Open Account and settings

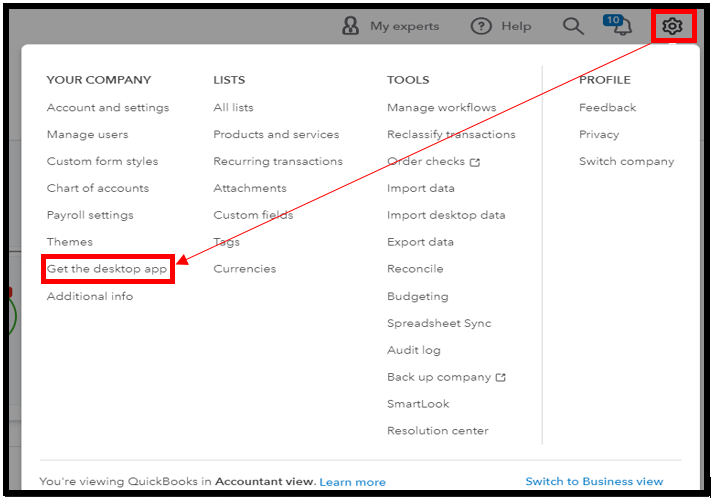coord(108,108)
